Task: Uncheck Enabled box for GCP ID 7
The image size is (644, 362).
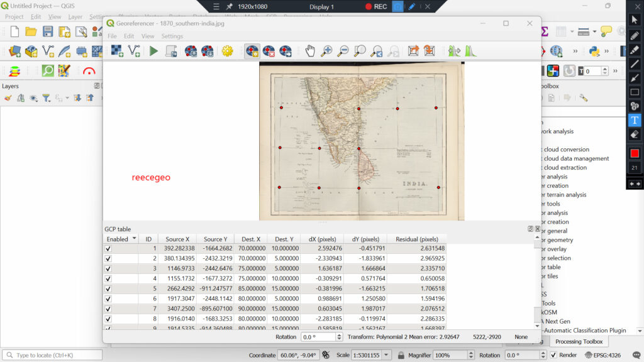Action: [x=108, y=309]
